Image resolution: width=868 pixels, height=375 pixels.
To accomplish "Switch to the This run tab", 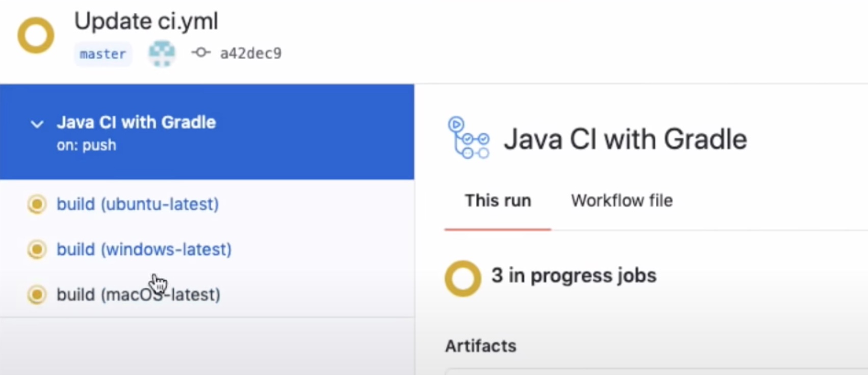I will (498, 201).
